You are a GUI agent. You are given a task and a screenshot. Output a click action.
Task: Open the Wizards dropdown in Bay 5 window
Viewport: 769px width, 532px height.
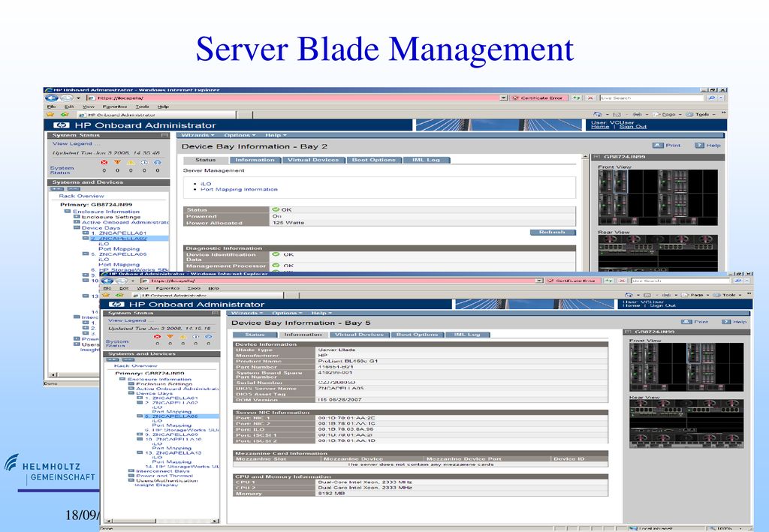246,313
